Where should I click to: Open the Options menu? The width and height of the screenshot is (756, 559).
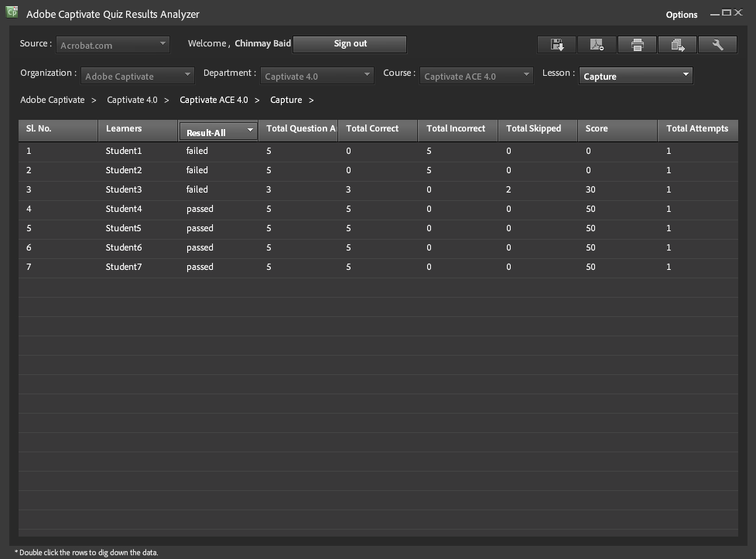pos(681,15)
